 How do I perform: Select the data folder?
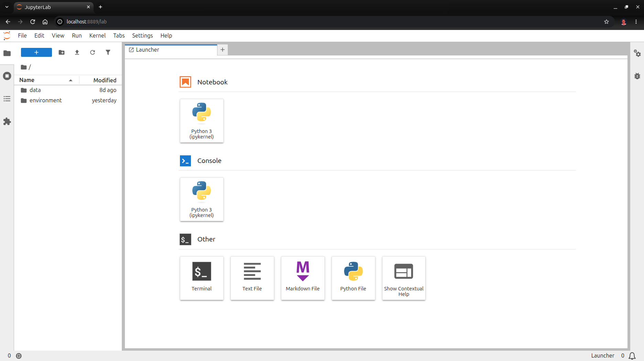pos(68,90)
